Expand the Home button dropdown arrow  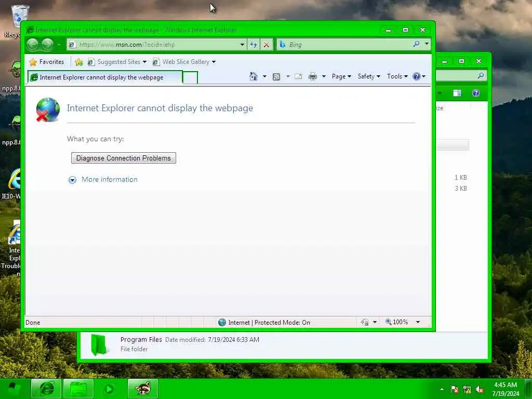pyautogui.click(x=264, y=76)
